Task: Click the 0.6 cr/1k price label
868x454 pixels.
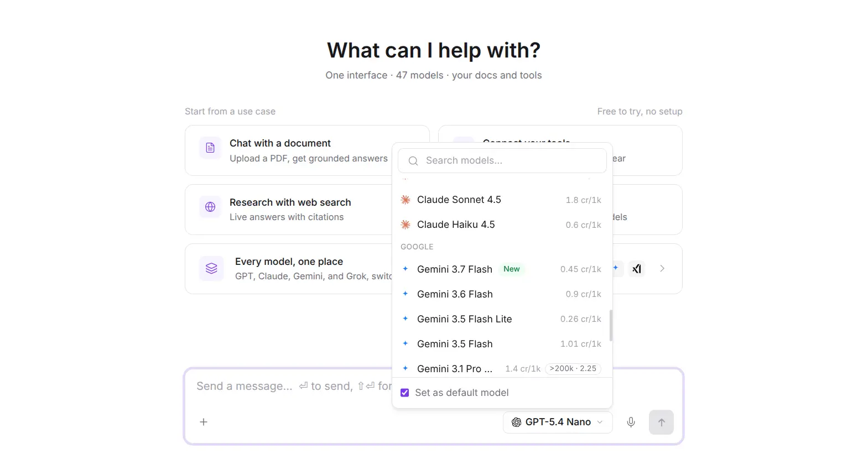Action: click(x=583, y=225)
